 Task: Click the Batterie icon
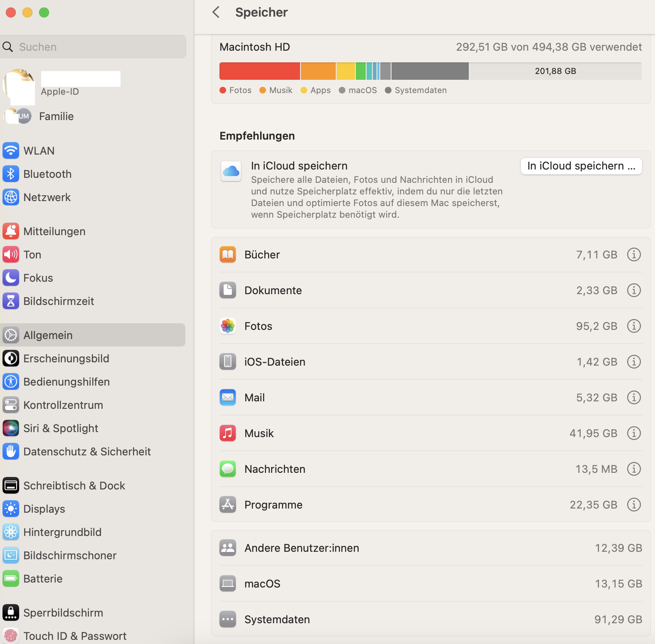11,578
